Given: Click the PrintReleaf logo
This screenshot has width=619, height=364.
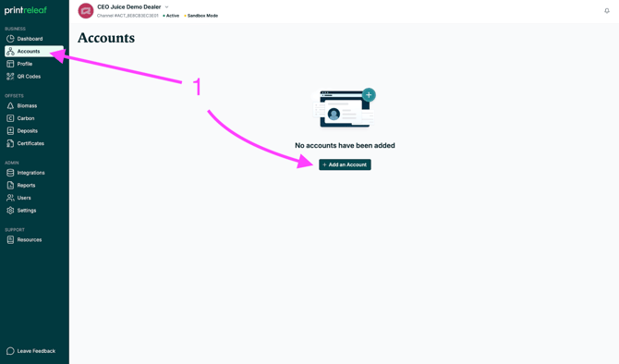Looking at the screenshot, I should [x=26, y=10].
